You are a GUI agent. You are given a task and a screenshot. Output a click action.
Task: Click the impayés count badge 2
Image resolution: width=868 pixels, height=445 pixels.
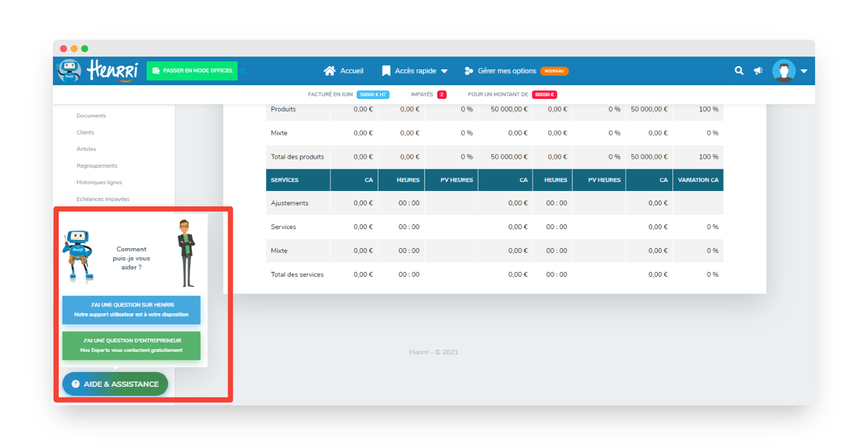(x=442, y=95)
